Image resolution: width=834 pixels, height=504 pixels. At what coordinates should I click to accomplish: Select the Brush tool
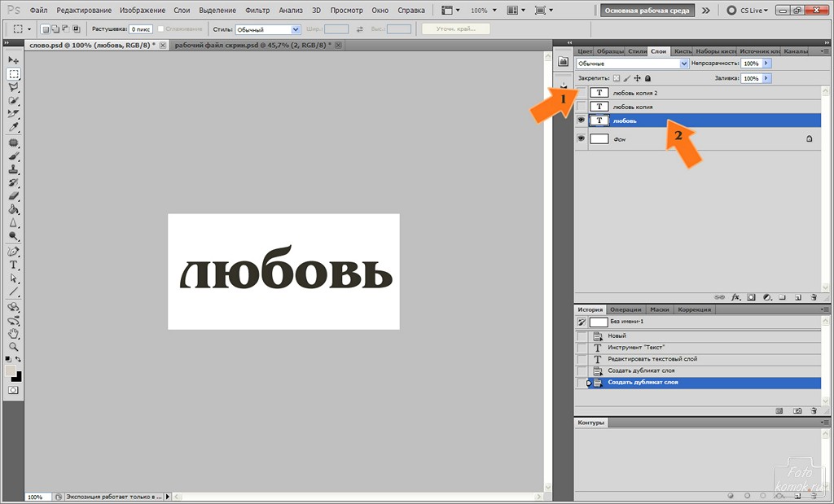click(13, 156)
